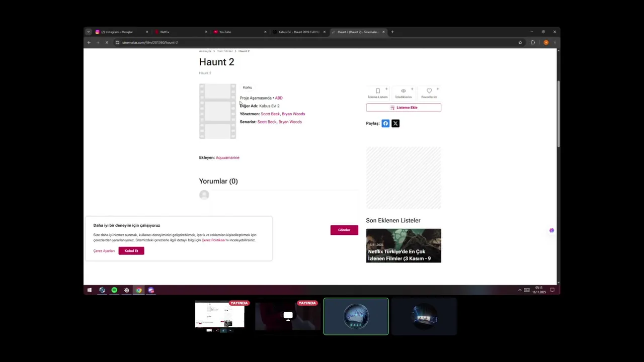Select the last participant avatar tile
644x362 pixels.
point(424,316)
